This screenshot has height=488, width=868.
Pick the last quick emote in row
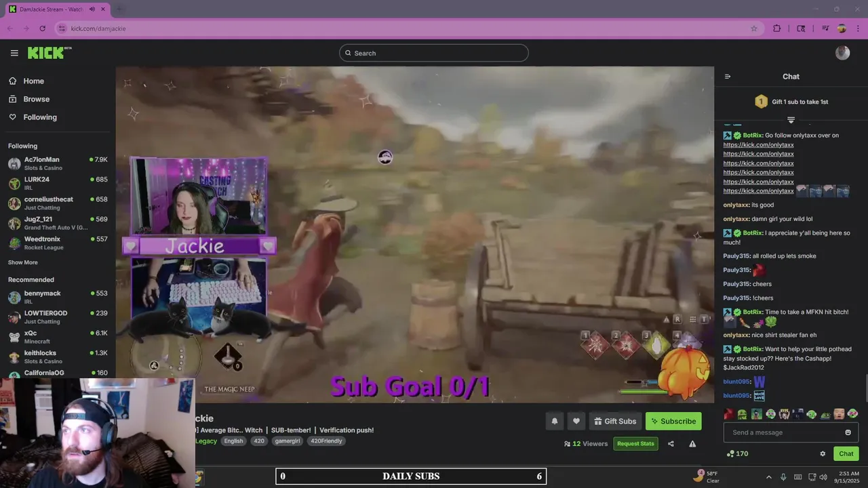pos(853,413)
